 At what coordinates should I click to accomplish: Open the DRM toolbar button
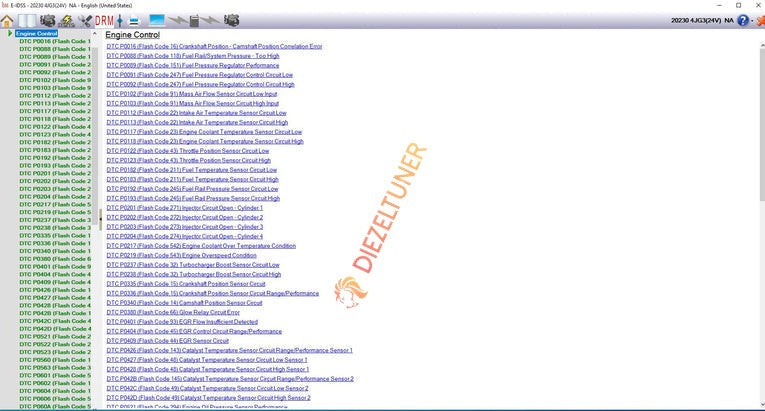[x=104, y=21]
